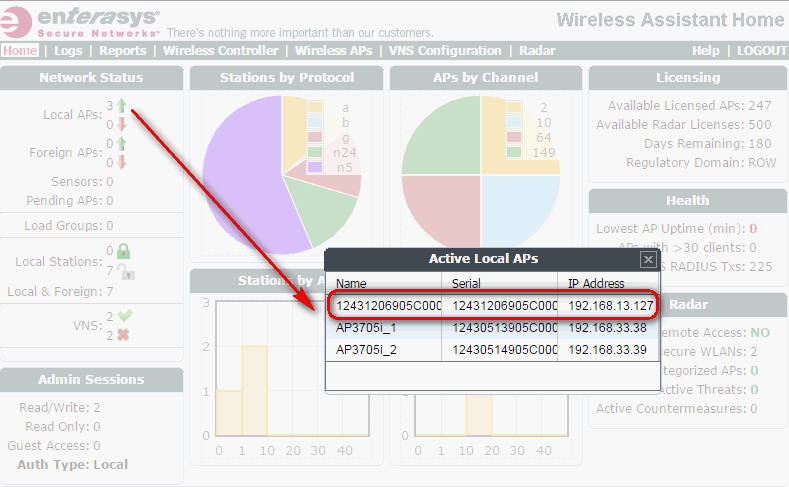Image resolution: width=789 pixels, height=487 pixels.
Task: Click Lowest AP Uptime (min) value
Action: 753,229
